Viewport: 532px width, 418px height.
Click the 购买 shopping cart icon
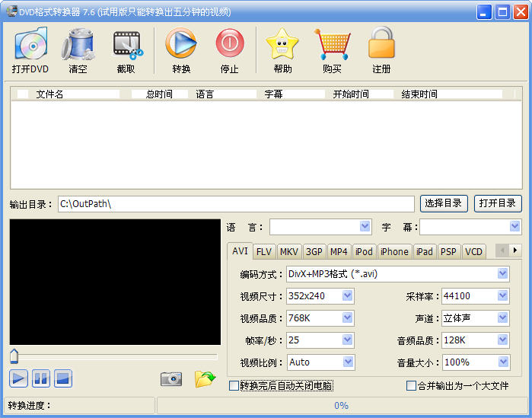point(332,44)
